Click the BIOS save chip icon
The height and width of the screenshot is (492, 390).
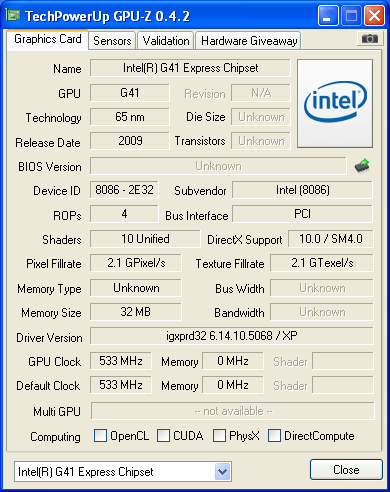point(362,166)
